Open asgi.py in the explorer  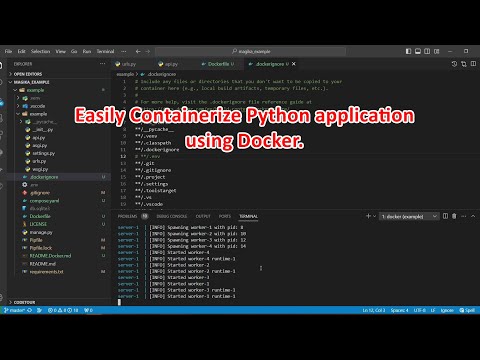click(x=40, y=145)
